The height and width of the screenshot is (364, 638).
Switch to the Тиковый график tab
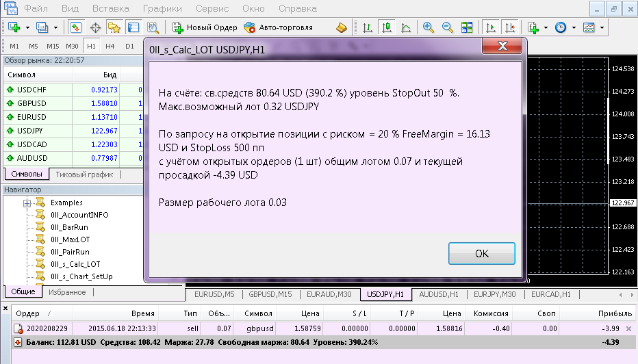click(x=84, y=174)
